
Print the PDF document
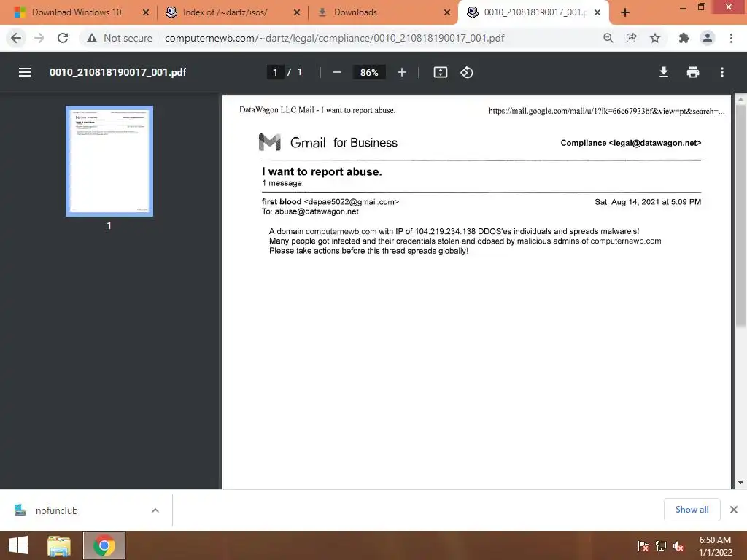tap(693, 72)
